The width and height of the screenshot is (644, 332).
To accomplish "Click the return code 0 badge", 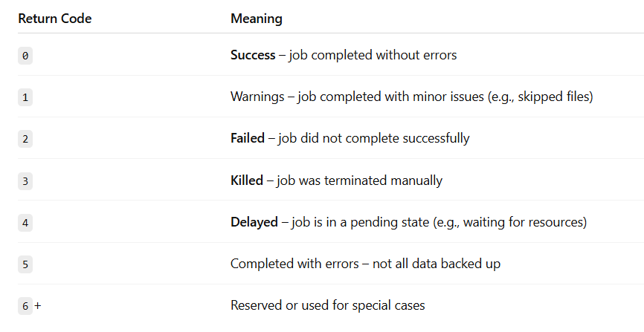I will 25,56.
